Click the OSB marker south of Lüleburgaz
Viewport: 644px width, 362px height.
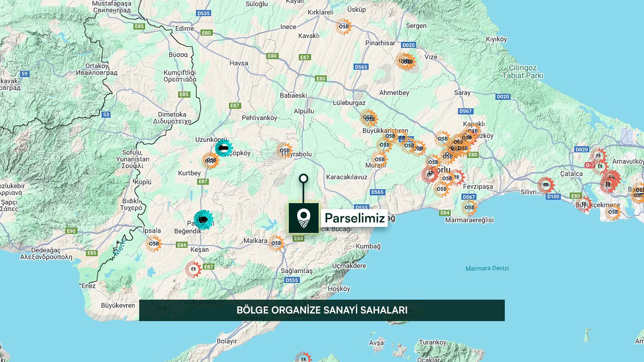coord(369,118)
